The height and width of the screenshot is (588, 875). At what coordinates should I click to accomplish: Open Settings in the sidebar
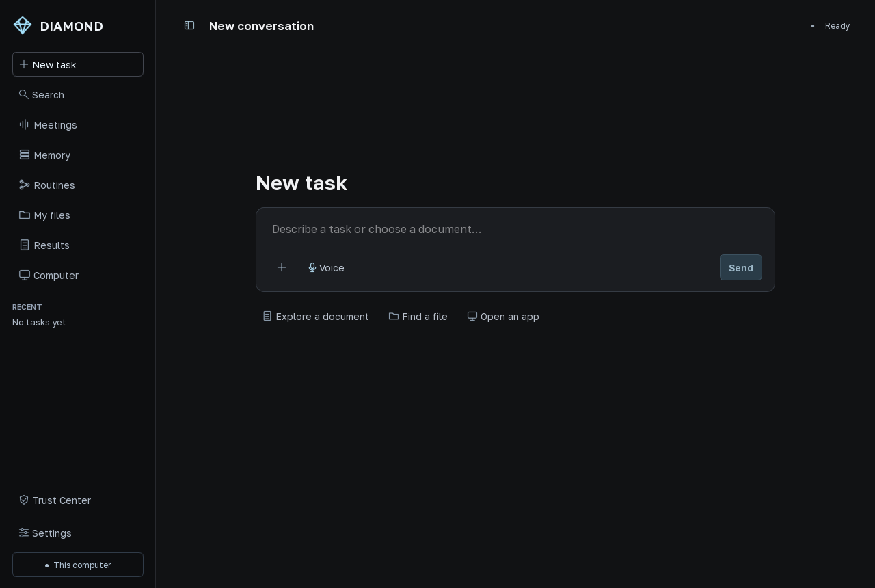pos(78,533)
